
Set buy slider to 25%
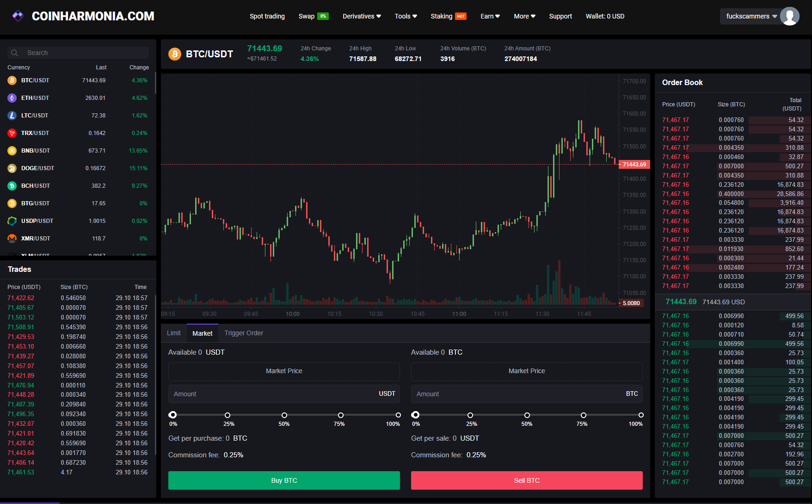coord(228,415)
